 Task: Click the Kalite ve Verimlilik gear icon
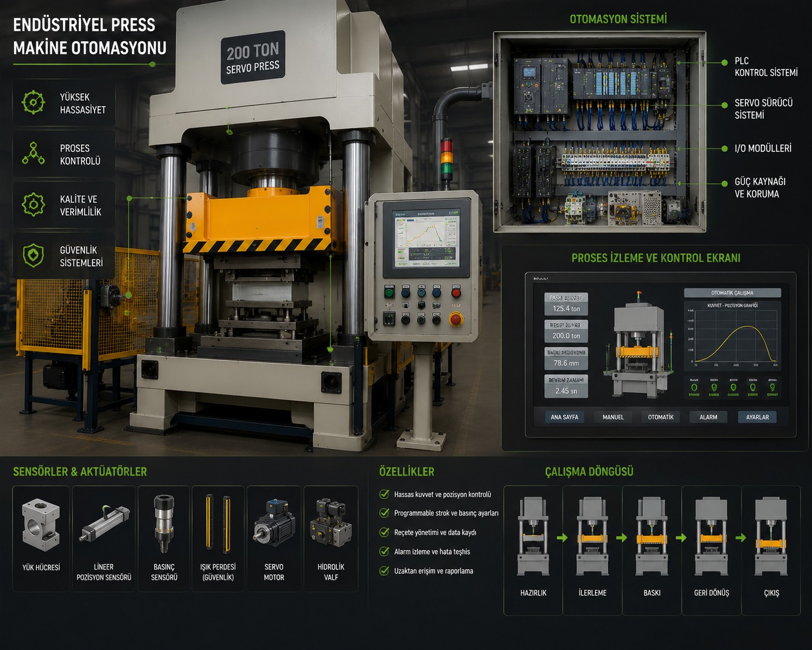(x=33, y=205)
